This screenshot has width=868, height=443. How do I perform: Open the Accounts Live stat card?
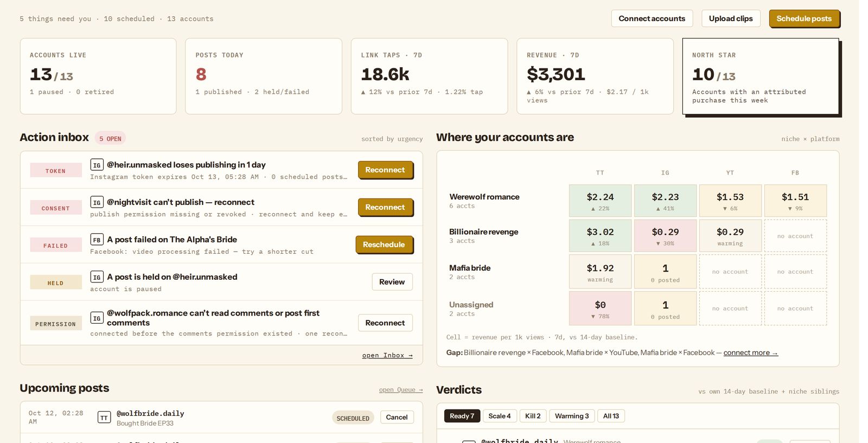coord(98,76)
